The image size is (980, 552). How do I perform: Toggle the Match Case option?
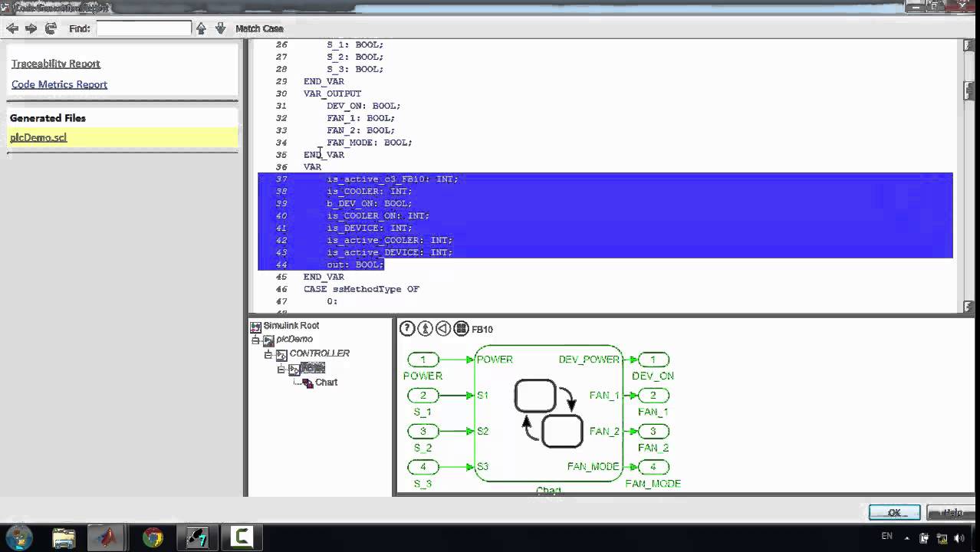[x=259, y=28]
